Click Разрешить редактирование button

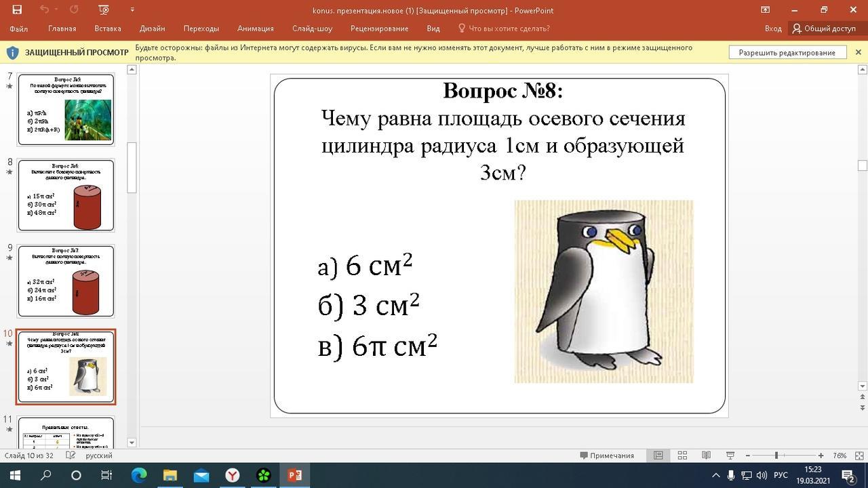[787, 52]
